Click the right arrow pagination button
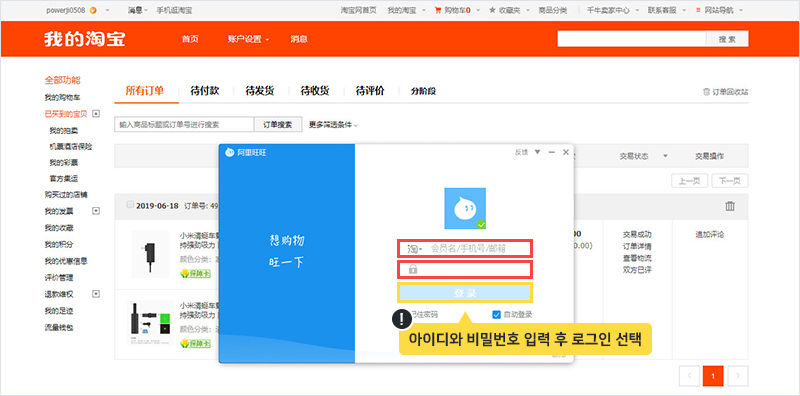 pyautogui.click(x=738, y=376)
